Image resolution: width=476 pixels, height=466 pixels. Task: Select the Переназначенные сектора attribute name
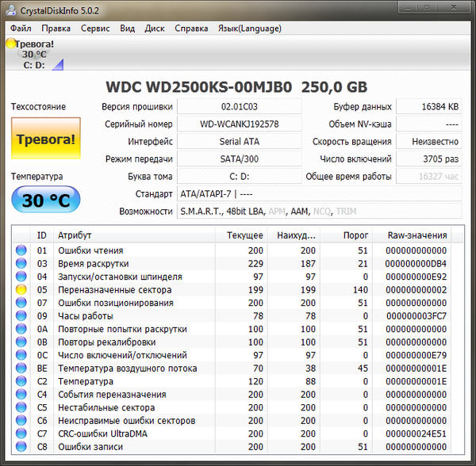coord(115,290)
